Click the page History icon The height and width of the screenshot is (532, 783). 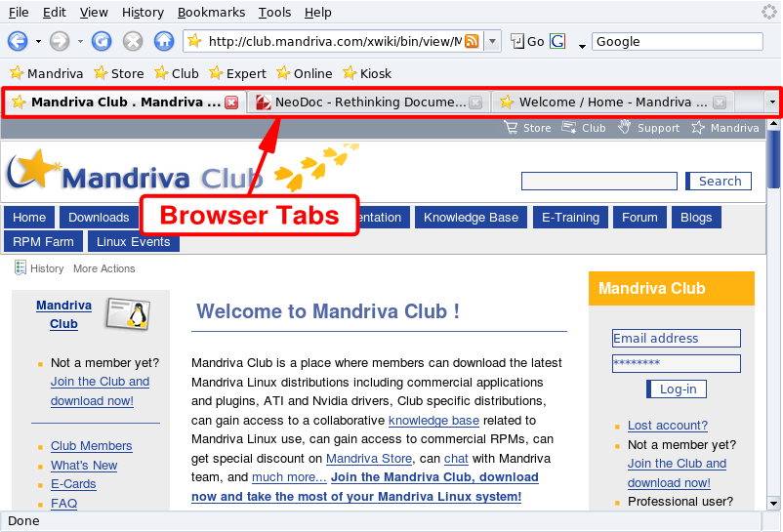[x=20, y=268]
